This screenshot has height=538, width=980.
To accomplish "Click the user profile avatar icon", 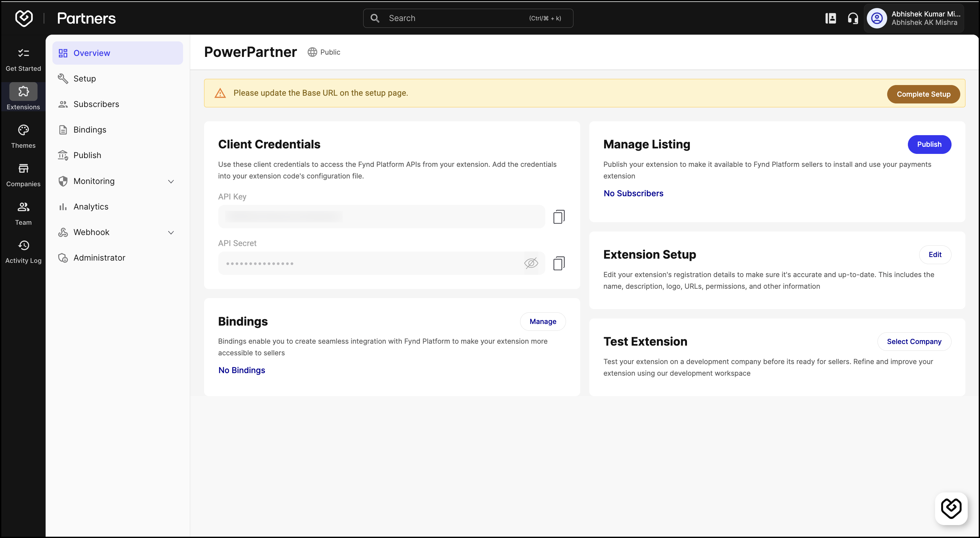I will click(877, 18).
